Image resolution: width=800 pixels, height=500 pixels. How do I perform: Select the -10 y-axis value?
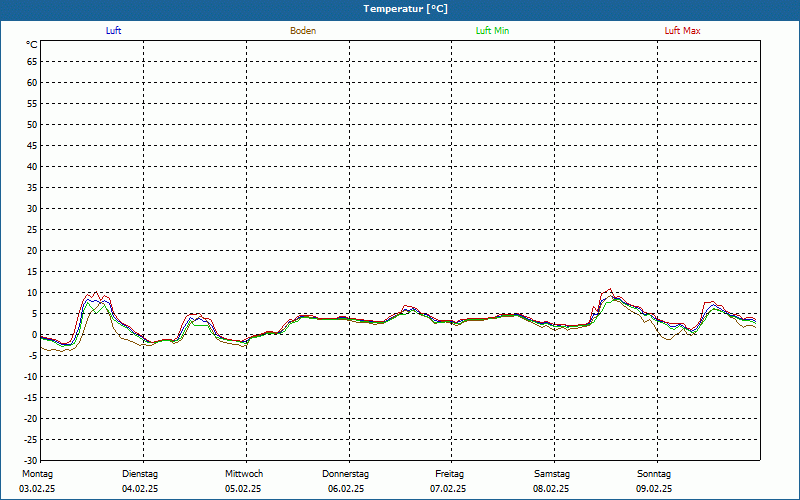coord(31,377)
